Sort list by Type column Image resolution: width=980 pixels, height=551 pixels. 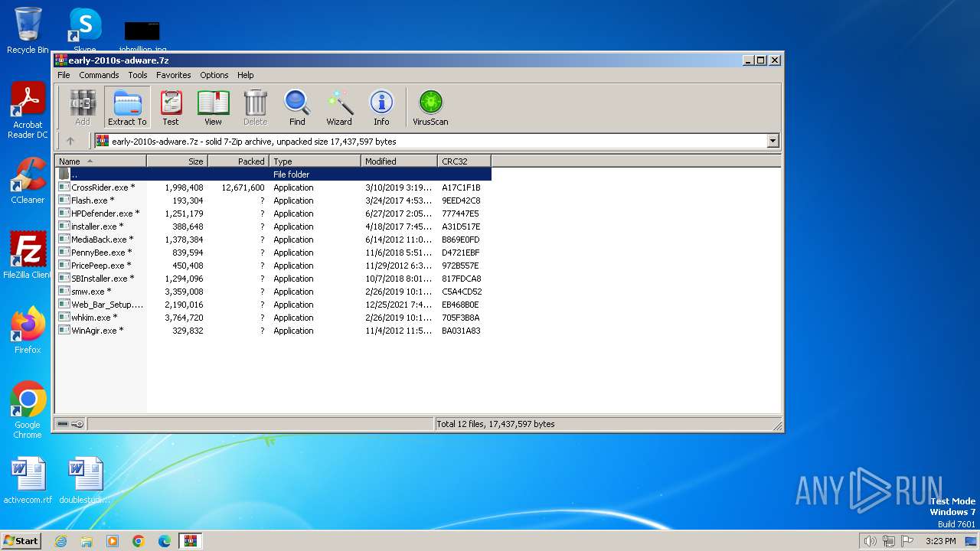click(x=315, y=161)
